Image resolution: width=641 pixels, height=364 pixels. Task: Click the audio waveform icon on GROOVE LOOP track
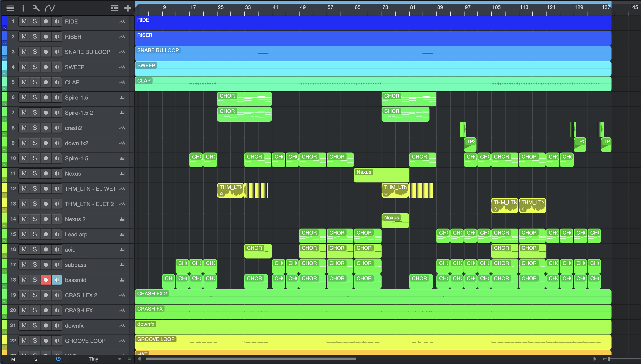(x=122, y=341)
